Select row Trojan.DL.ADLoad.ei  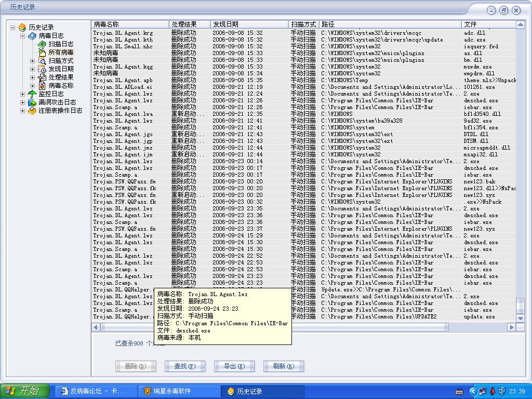click(x=303, y=87)
